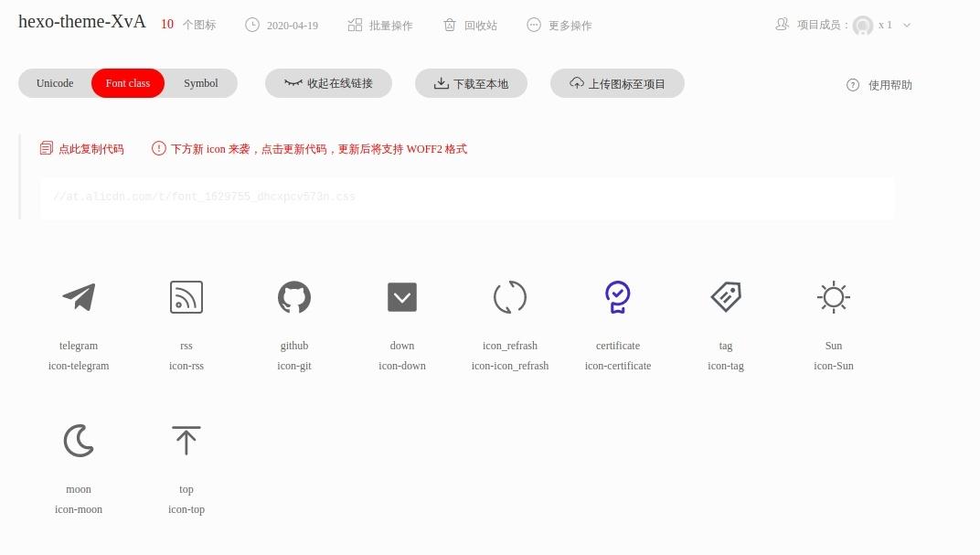Click the batch operation grid icon
Viewport: 980px width, 555px height.
coord(355,25)
